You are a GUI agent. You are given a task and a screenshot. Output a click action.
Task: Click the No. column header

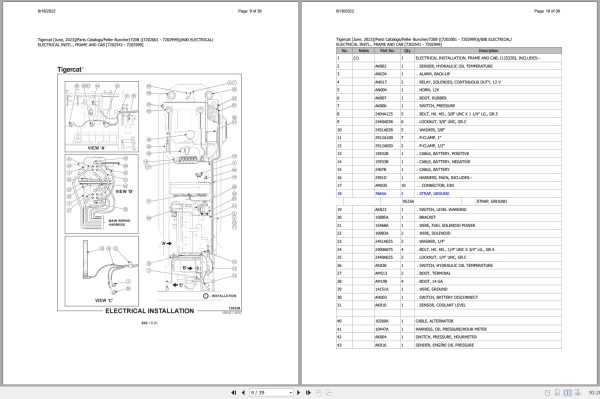344,50
